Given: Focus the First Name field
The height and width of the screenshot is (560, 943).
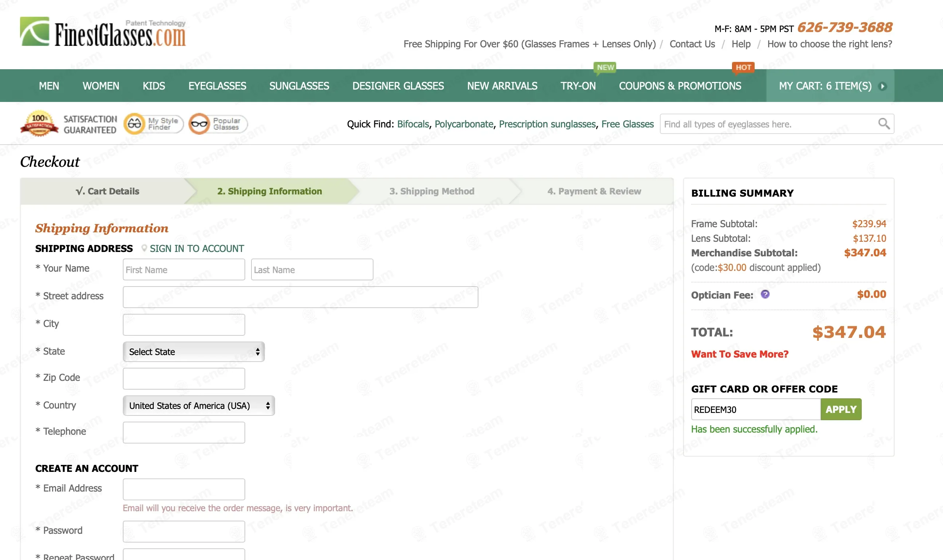Looking at the screenshot, I should (x=184, y=269).
